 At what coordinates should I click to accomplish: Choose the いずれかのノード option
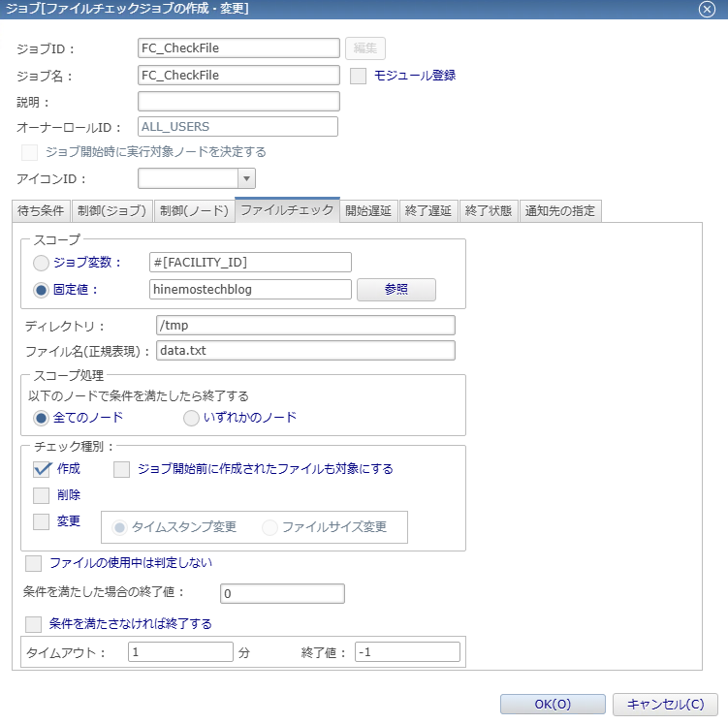[192, 418]
